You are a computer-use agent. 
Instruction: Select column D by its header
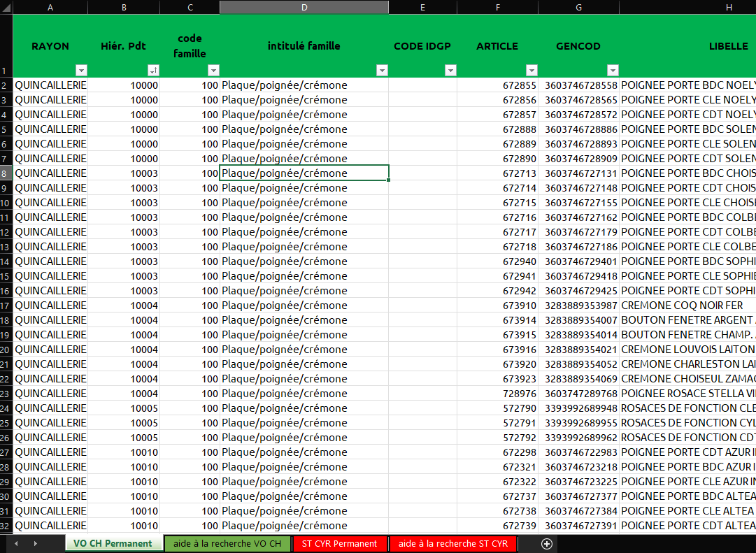coord(304,7)
